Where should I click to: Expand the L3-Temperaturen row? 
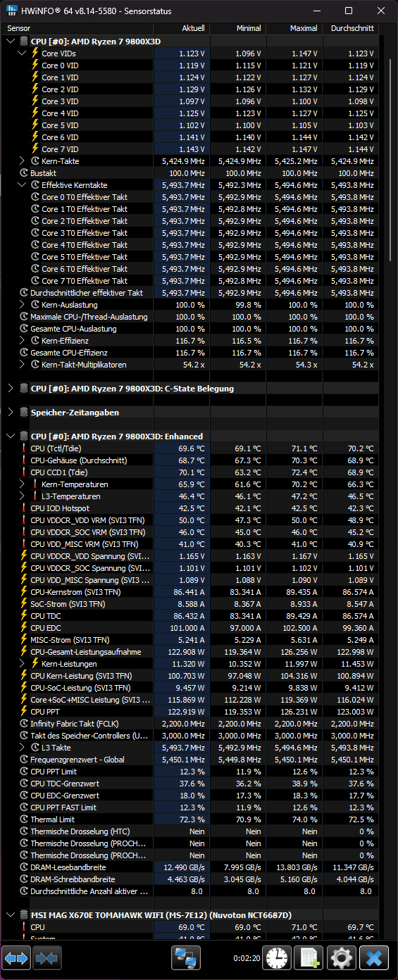(x=23, y=496)
